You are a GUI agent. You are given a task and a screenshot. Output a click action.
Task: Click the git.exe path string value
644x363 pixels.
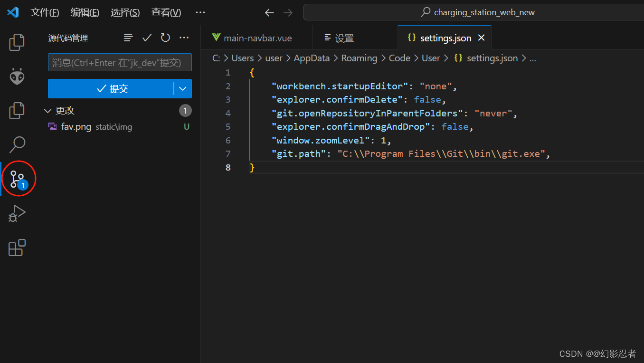[x=442, y=153]
